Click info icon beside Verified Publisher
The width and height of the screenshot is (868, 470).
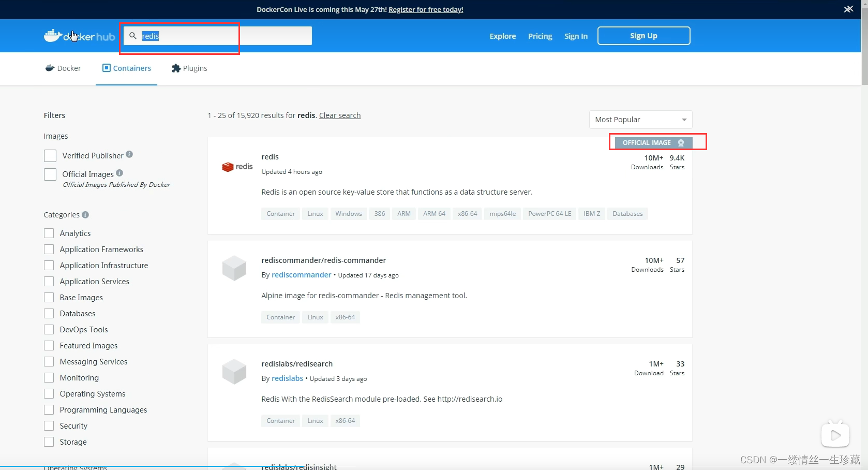[129, 154]
